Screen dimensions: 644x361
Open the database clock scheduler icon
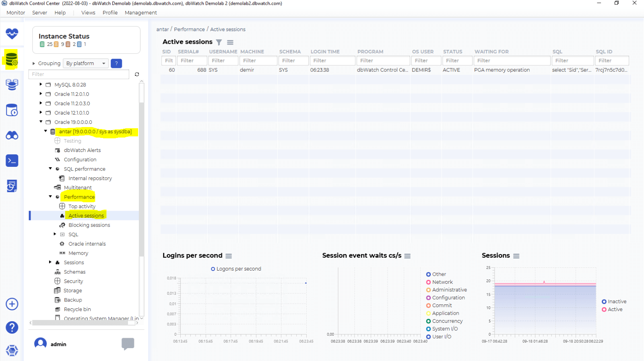[x=12, y=110]
